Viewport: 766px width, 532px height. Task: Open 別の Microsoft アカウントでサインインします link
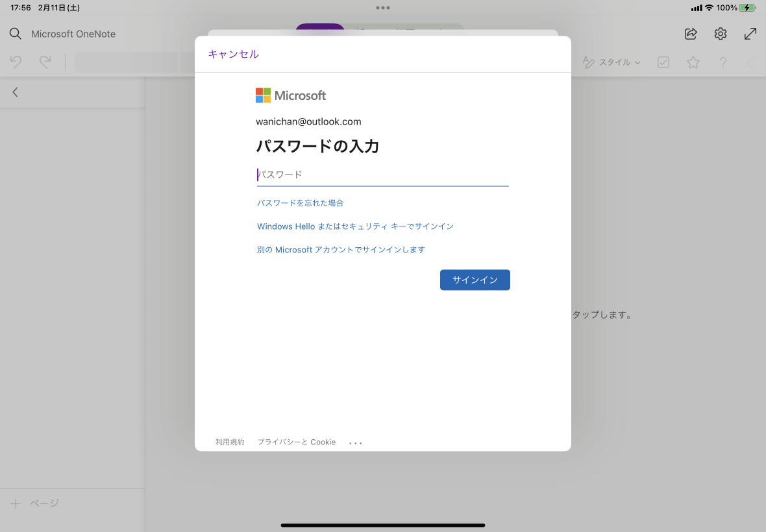point(341,250)
